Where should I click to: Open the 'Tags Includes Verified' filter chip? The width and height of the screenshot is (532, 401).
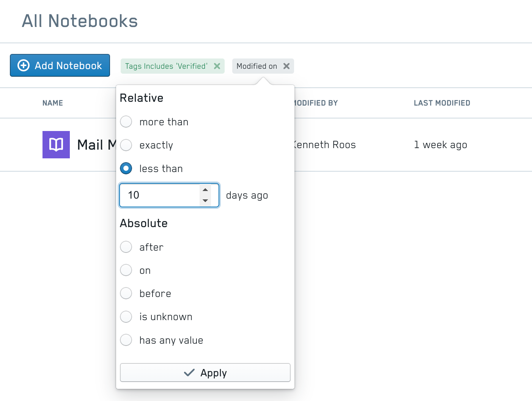coord(166,66)
